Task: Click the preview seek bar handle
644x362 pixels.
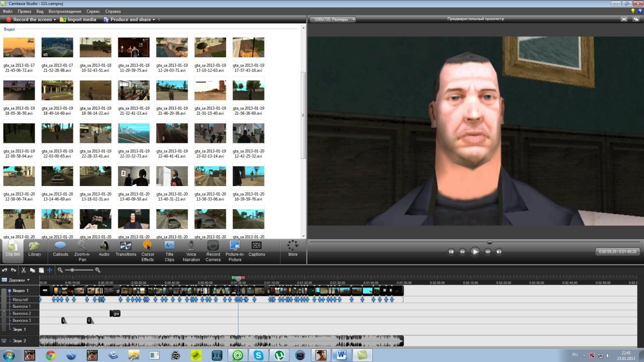Action: click(x=490, y=242)
